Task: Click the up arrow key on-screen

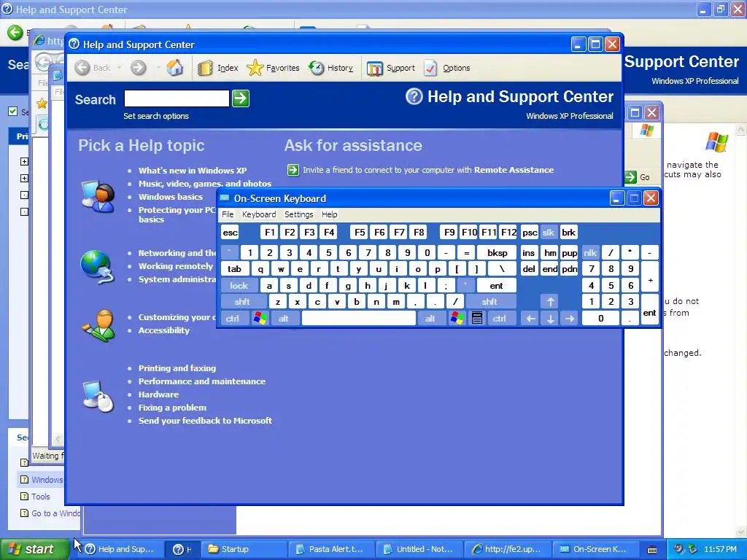Action: click(550, 302)
